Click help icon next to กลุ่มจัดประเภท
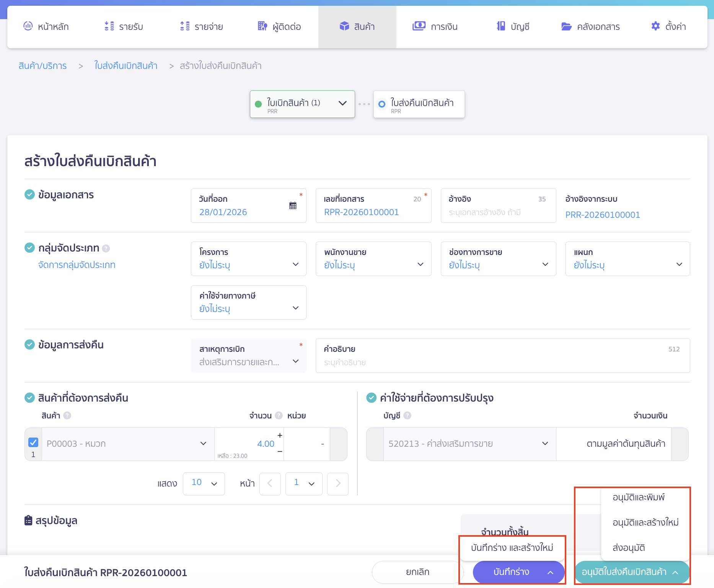The image size is (714, 588). pos(106,248)
